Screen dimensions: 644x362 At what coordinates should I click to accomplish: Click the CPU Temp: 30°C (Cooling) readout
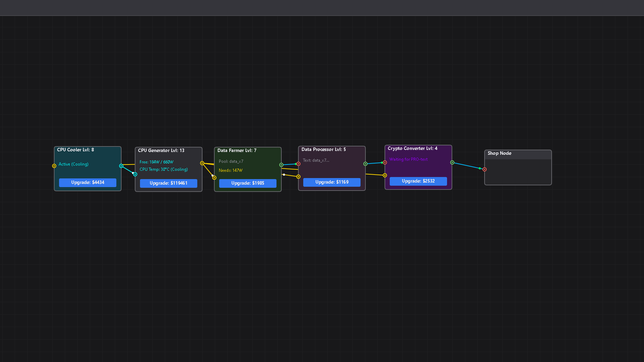point(164,169)
